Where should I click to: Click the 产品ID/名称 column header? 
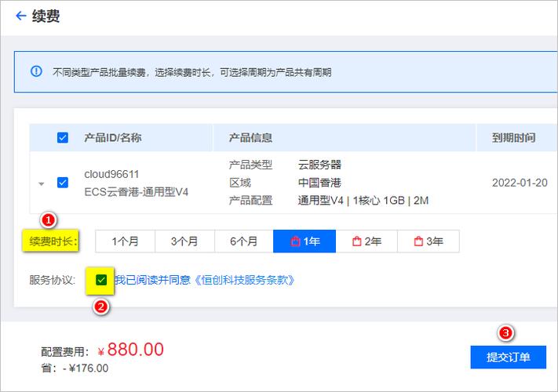[x=113, y=137]
